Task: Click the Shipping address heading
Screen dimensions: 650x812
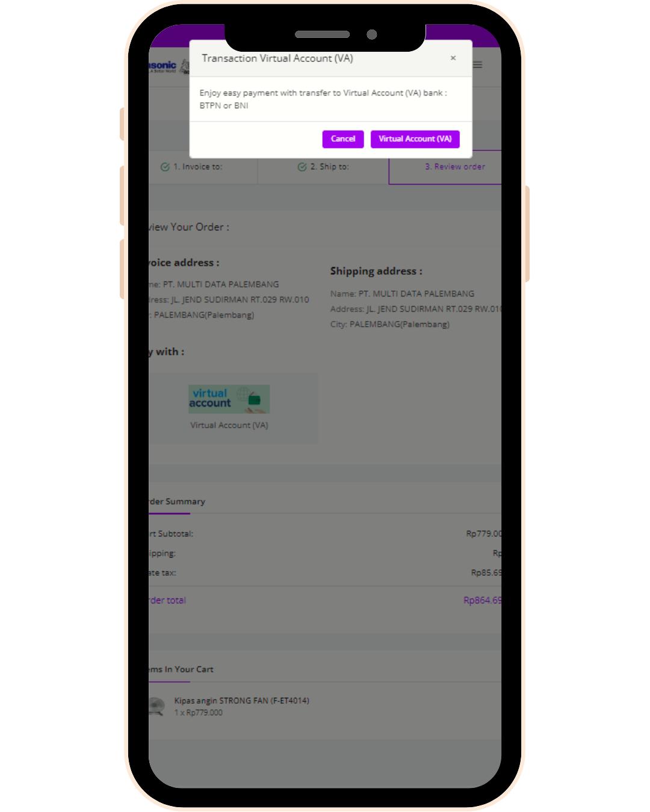Action: [x=376, y=271]
